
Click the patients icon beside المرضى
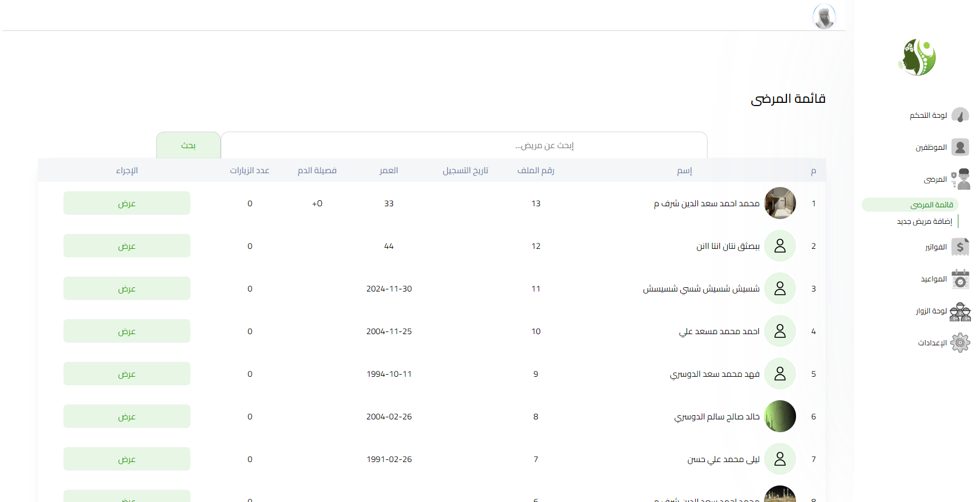pos(961,179)
